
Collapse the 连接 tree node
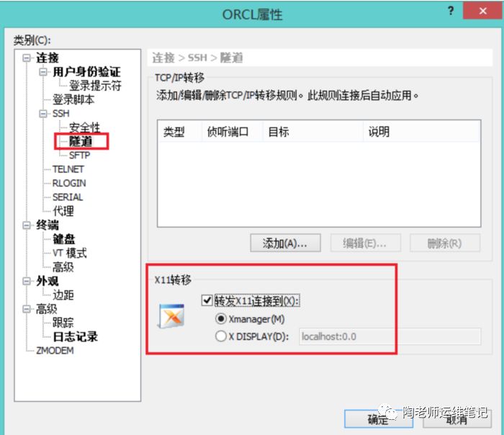[x=27, y=58]
